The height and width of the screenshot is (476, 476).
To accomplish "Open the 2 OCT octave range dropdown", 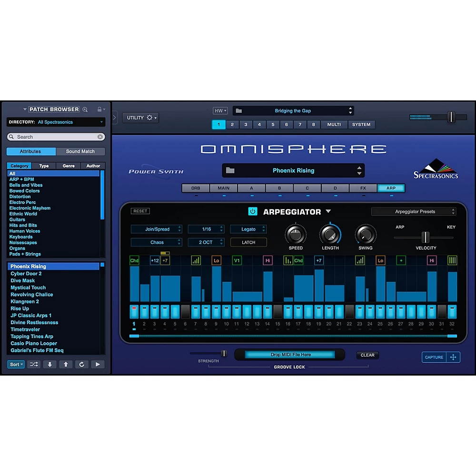I will [x=206, y=242].
